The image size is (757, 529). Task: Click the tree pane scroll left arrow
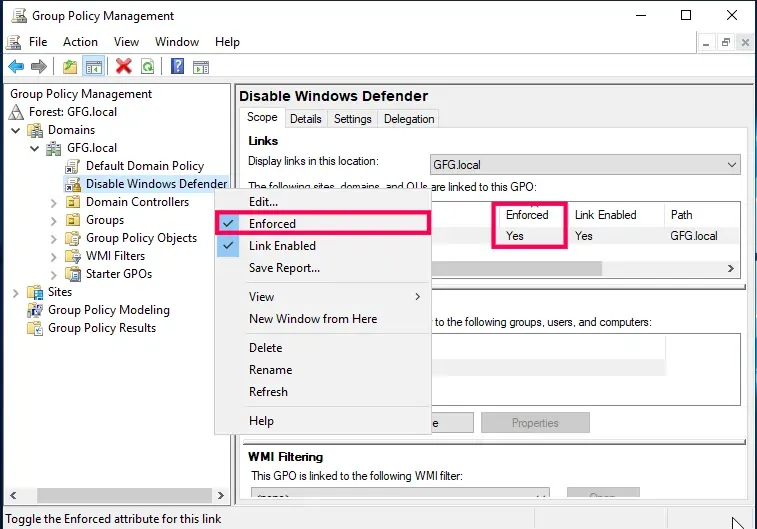click(13, 495)
